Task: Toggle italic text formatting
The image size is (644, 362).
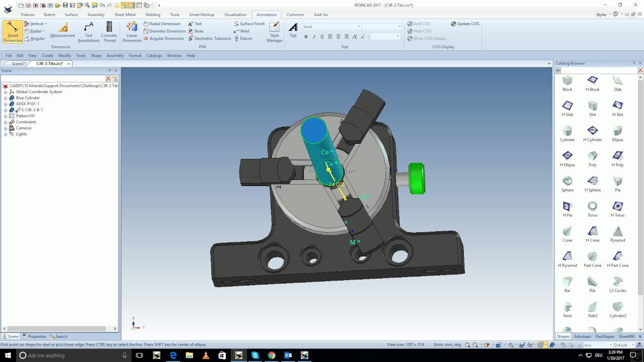Action: [x=314, y=37]
